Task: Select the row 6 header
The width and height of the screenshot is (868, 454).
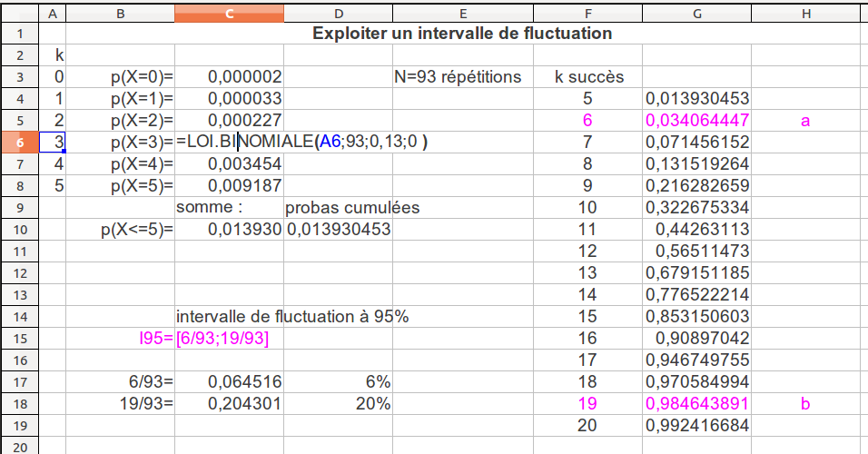Action: [21, 142]
